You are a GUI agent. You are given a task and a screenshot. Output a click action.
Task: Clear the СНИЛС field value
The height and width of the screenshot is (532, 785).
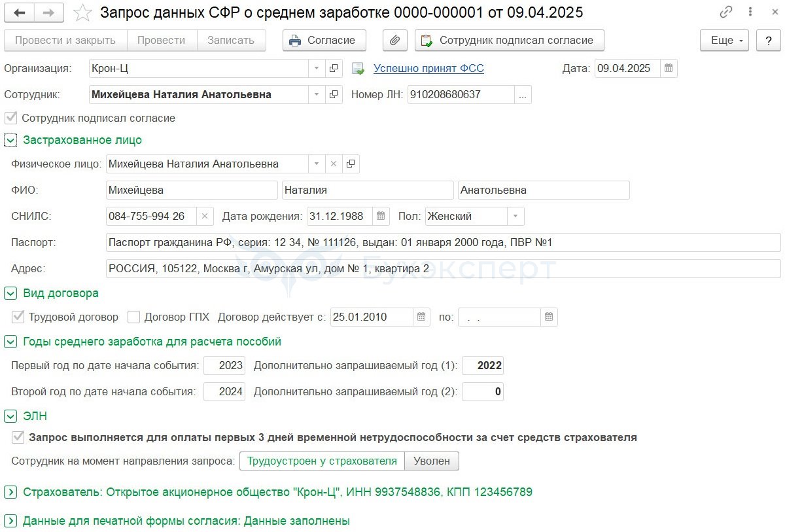tap(205, 216)
